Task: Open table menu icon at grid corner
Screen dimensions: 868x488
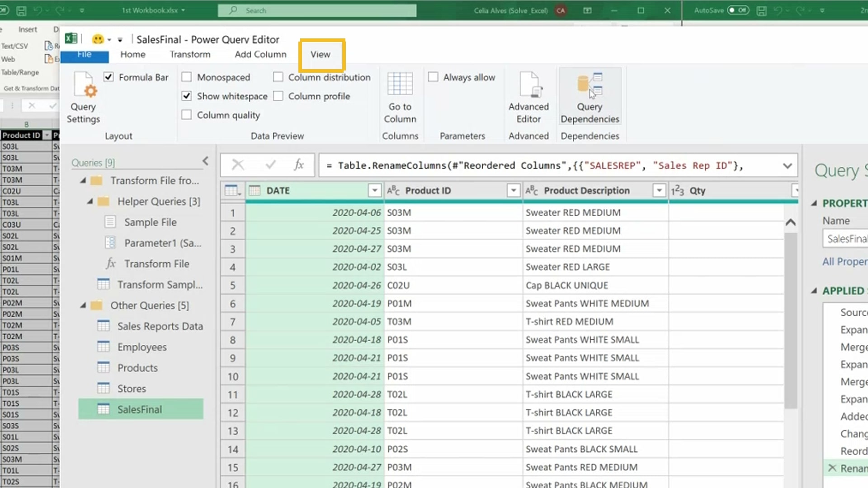Action: pos(232,191)
